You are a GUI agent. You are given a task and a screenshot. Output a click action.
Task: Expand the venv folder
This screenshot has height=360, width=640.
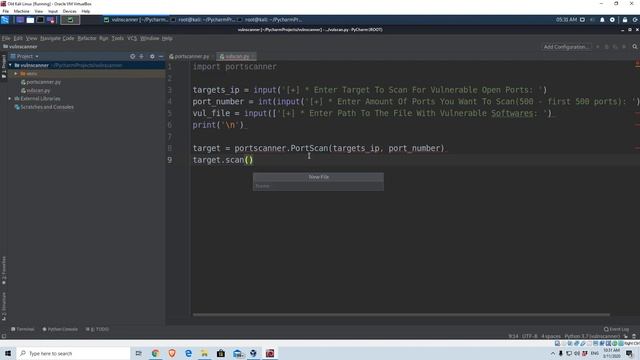(x=16, y=74)
